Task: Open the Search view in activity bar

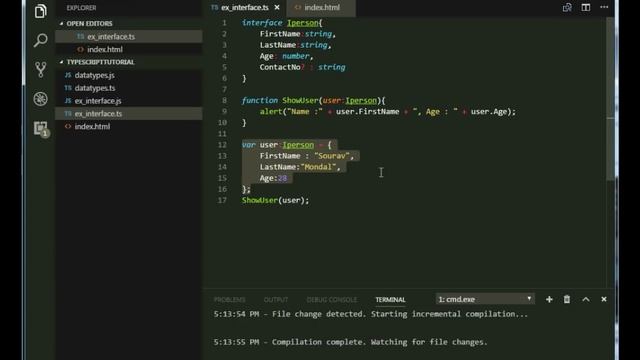Action: (40, 40)
